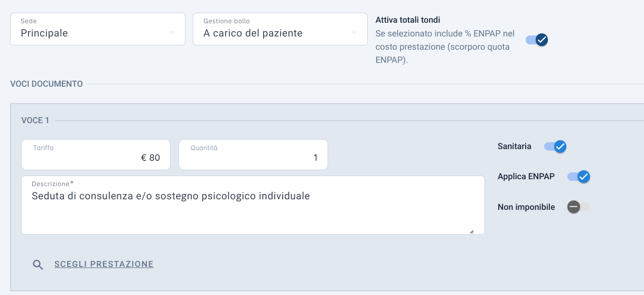Focus the Tariffa field showing € 80
The image size is (644, 295).
click(96, 154)
